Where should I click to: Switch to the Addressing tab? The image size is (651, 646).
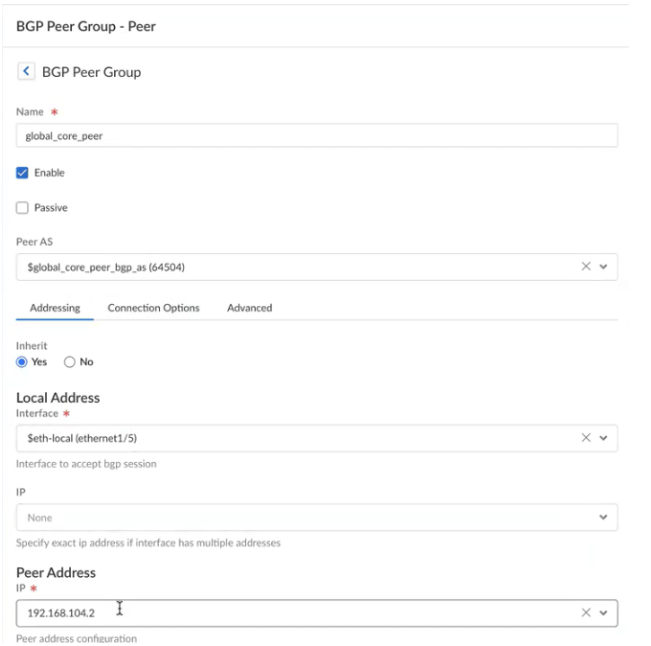click(x=55, y=308)
